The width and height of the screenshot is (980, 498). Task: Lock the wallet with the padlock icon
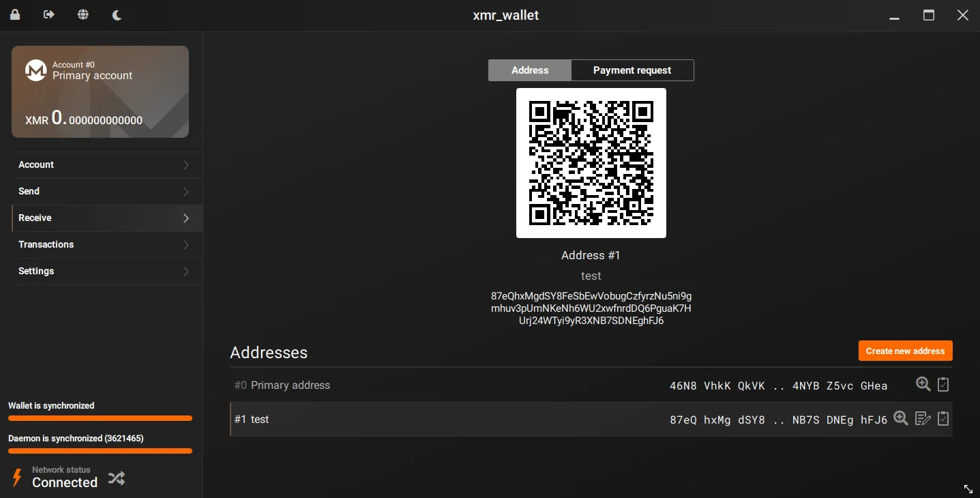(15, 14)
